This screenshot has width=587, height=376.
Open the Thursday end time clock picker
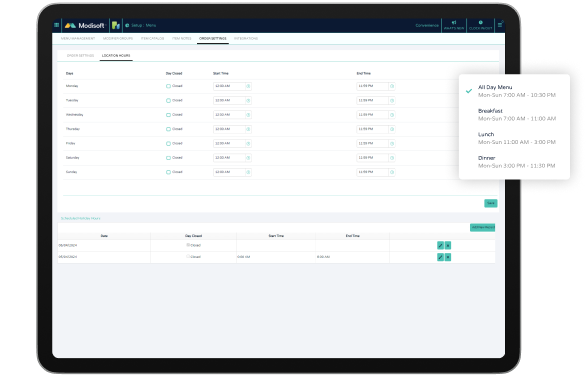392,129
